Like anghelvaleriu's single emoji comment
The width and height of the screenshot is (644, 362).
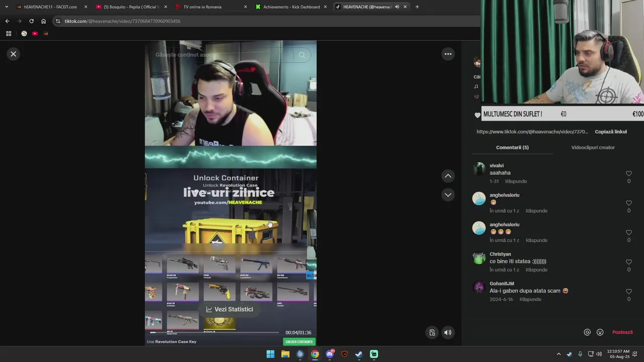(x=628, y=203)
